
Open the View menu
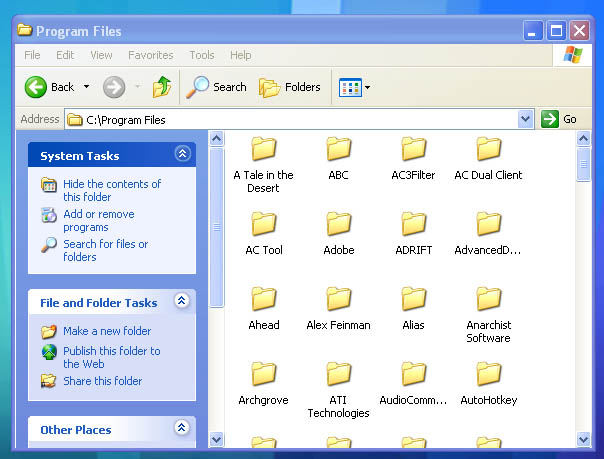coord(101,55)
